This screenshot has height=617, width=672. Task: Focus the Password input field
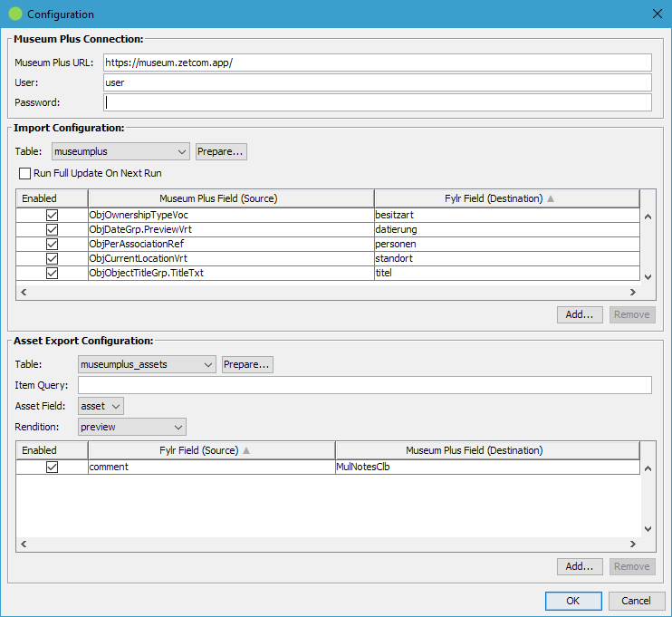(x=378, y=102)
